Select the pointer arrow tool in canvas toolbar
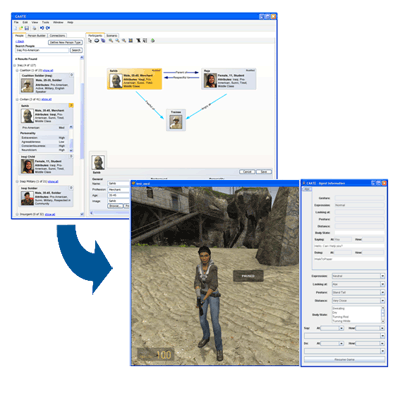Viewport: 400px width, 393px height. 90,40
